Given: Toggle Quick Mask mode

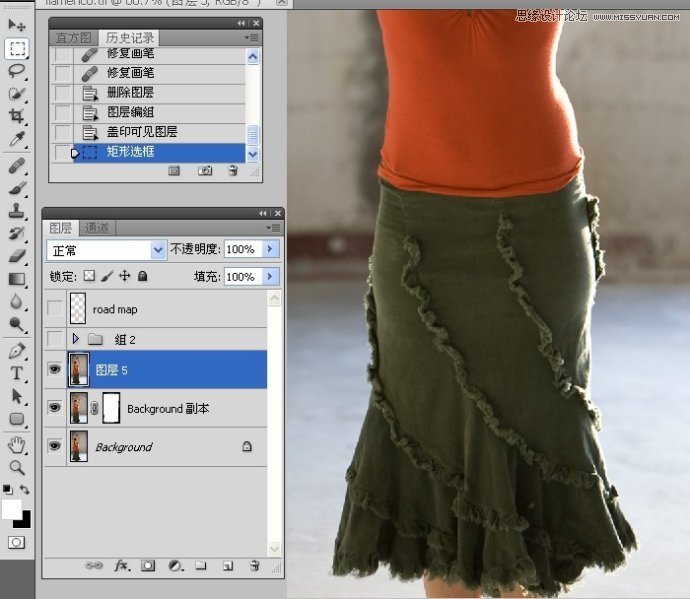Looking at the screenshot, I should pos(16,542).
